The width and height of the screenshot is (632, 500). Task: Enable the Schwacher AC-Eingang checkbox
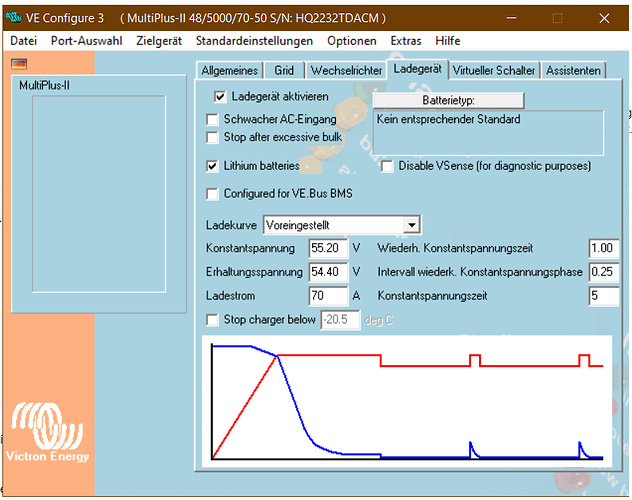coord(212,119)
